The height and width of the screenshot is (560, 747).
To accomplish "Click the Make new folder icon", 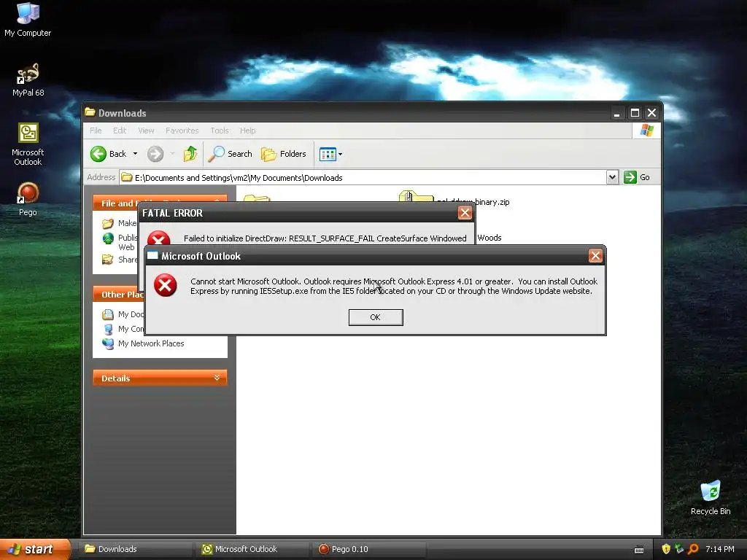I will click(108, 223).
